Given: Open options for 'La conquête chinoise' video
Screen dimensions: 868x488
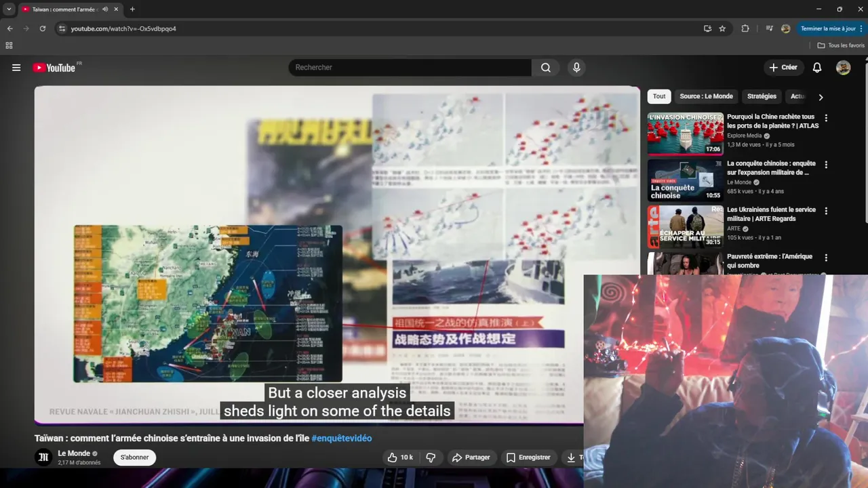Looking at the screenshot, I should tap(826, 165).
